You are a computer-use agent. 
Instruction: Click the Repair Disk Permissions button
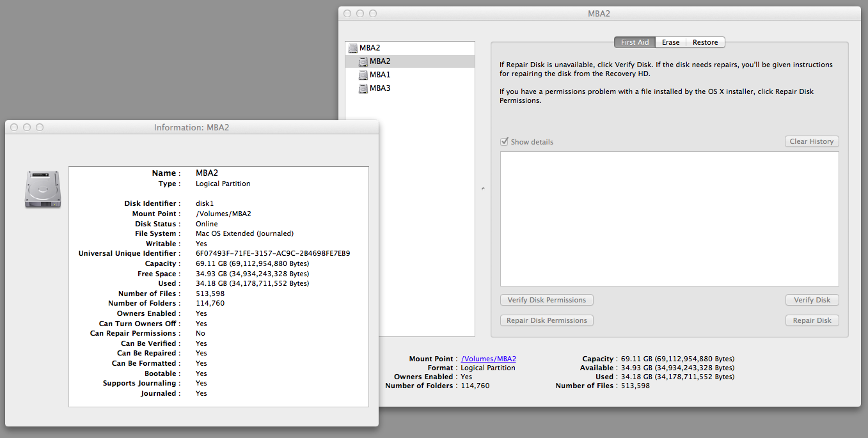tap(546, 320)
